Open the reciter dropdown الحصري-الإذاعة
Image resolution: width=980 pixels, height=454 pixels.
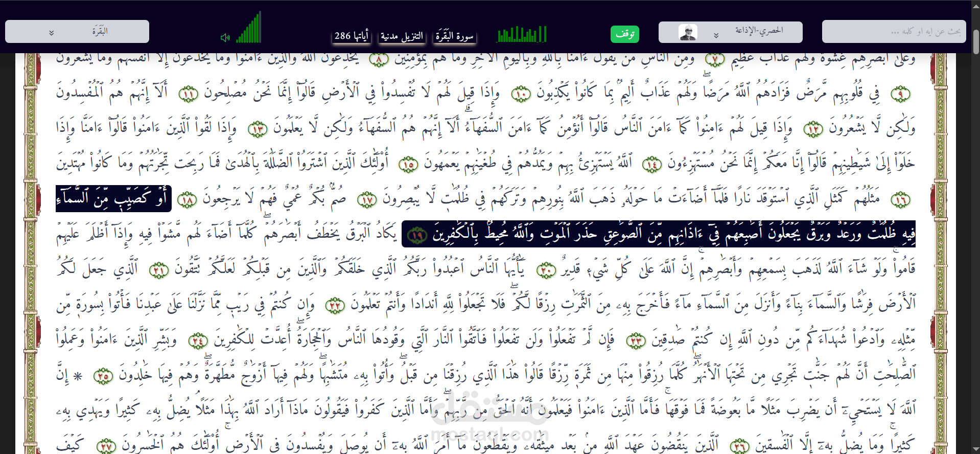(730, 32)
